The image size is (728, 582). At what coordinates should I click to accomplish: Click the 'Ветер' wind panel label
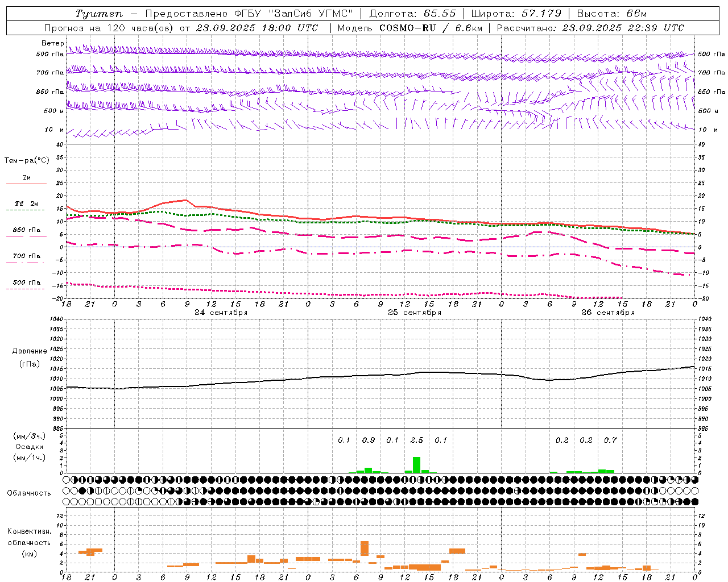pos(53,43)
